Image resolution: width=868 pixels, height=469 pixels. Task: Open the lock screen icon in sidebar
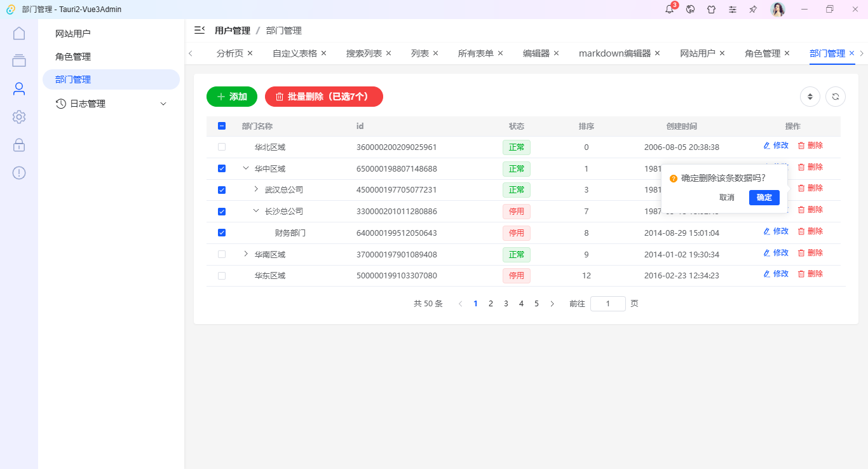[x=19, y=145]
